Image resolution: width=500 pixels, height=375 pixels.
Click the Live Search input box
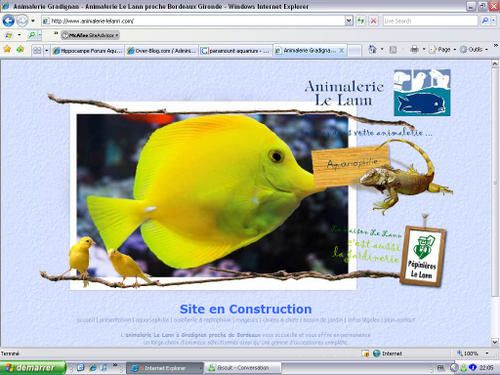pos(430,21)
